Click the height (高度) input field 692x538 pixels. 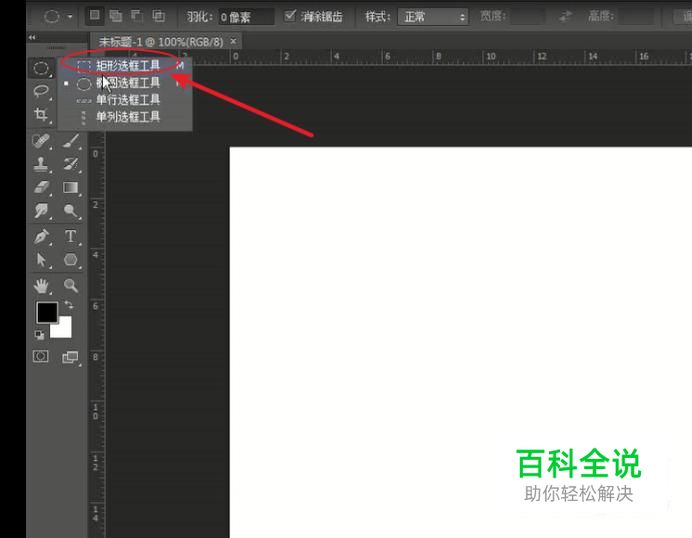click(636, 17)
